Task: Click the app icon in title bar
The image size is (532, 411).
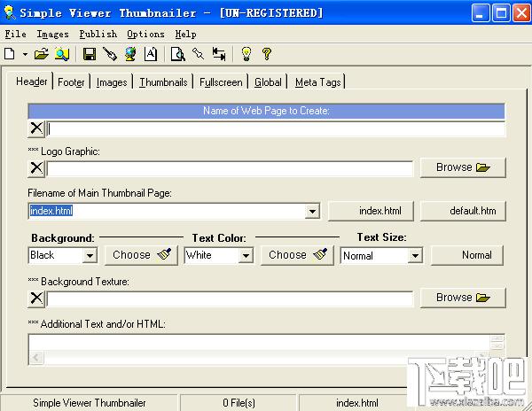Action: pyautogui.click(x=9, y=13)
